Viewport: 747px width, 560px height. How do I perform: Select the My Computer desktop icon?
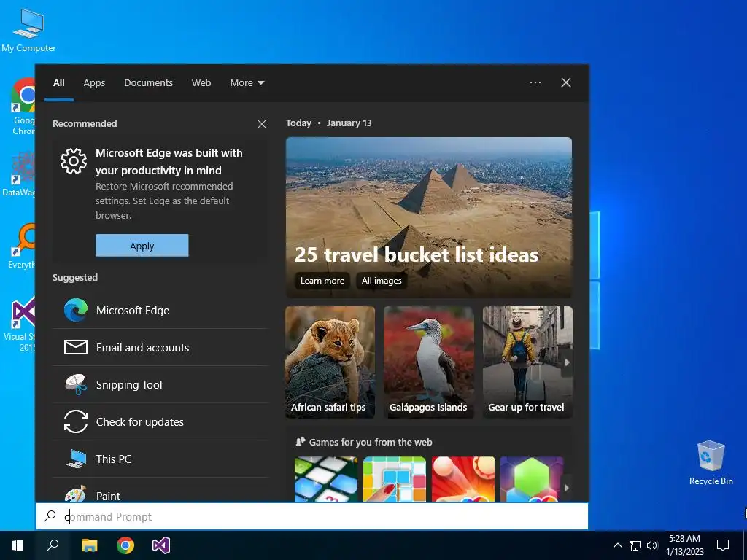coord(28,30)
